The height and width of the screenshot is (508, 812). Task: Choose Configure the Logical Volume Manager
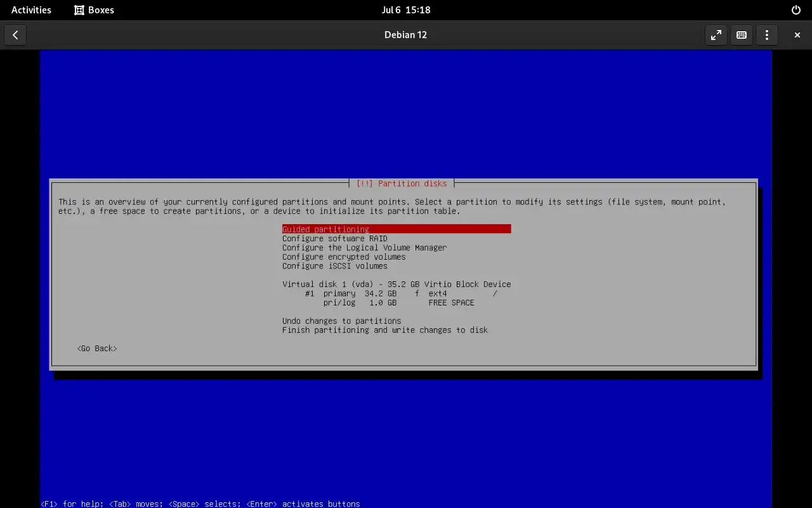(x=364, y=248)
